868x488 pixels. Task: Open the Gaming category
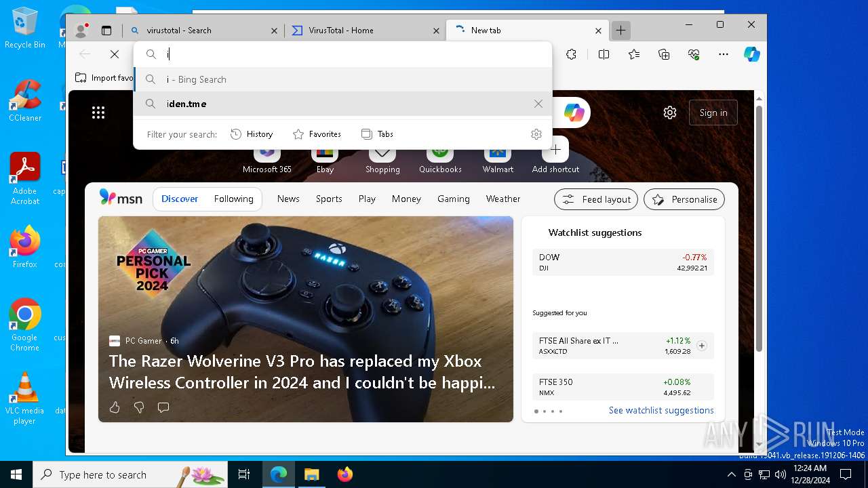coord(454,199)
